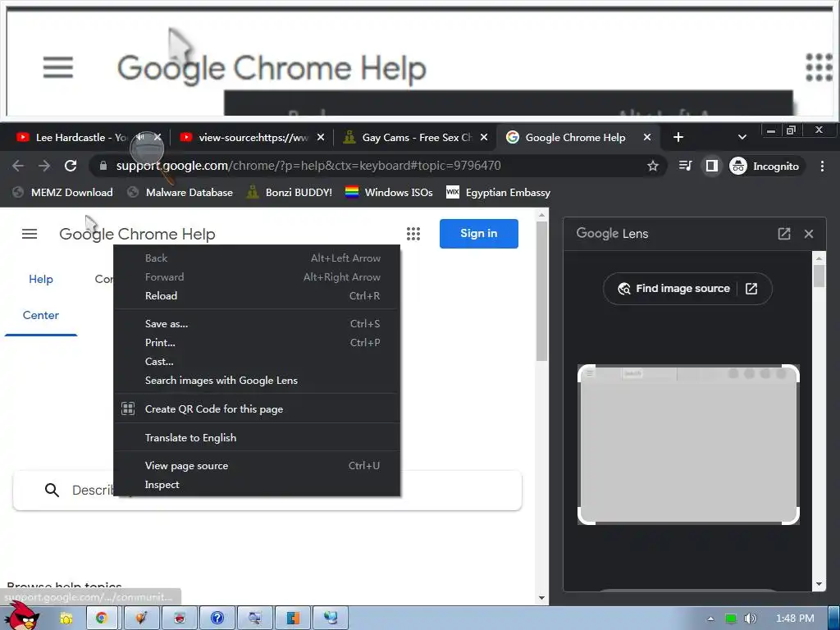Open the hamburger main menu on Help page

pos(30,234)
